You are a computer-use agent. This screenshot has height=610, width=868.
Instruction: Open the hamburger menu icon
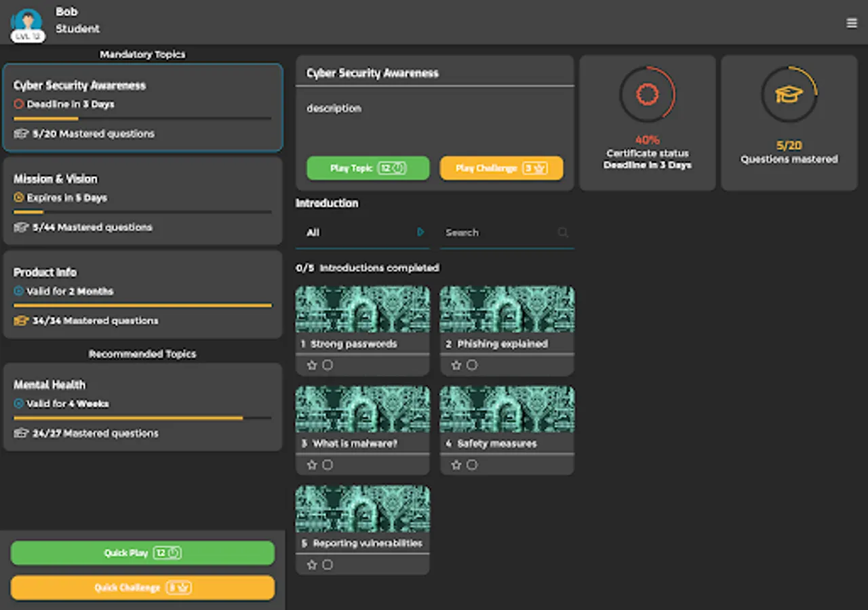(852, 23)
